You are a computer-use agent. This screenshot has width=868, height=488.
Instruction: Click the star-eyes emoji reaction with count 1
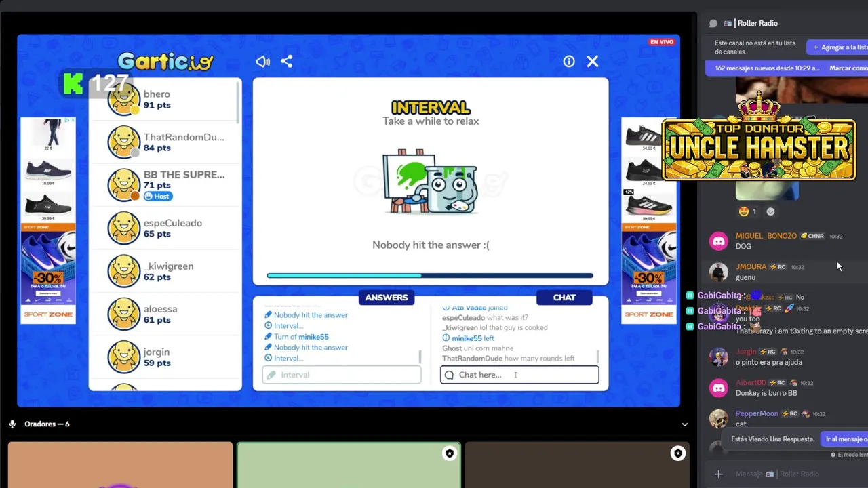pos(747,211)
